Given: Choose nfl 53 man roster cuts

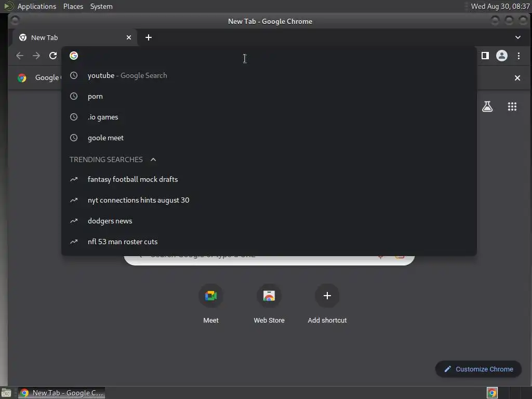Looking at the screenshot, I should coord(269,242).
